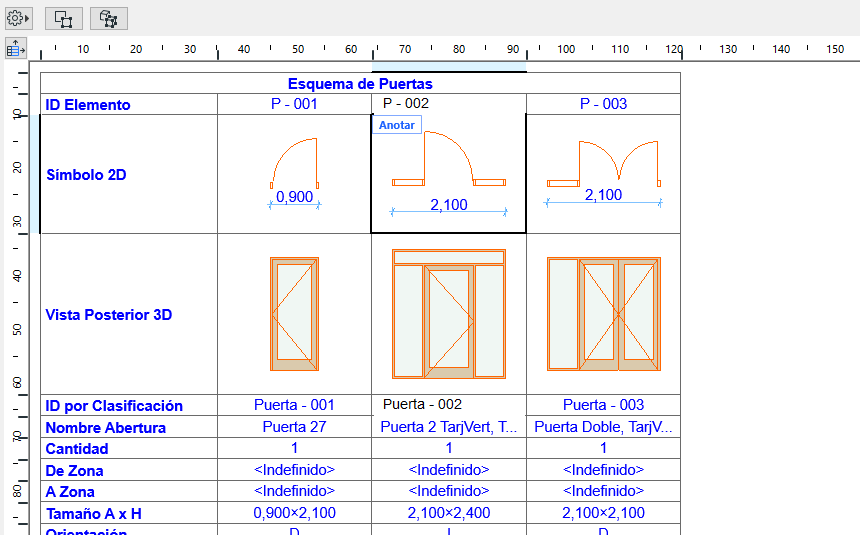Viewport: 860px width, 535px height.
Task: Select cell Puerta 27
Action: pos(295,427)
